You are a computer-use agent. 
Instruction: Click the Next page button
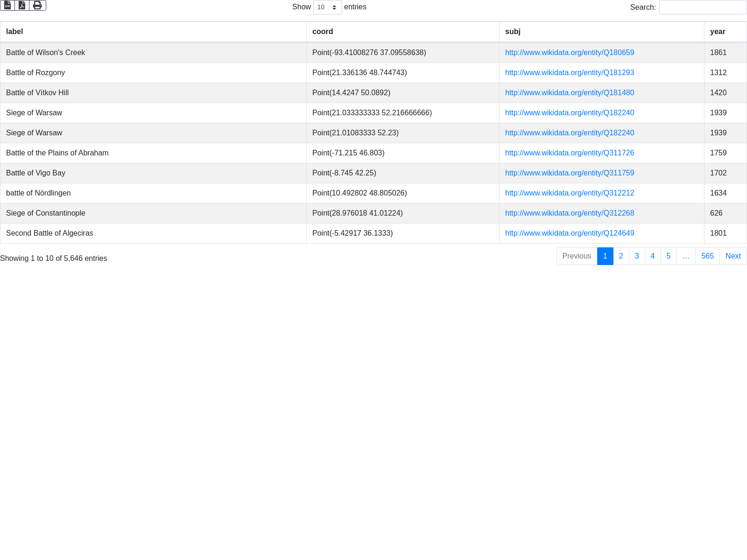733,256
